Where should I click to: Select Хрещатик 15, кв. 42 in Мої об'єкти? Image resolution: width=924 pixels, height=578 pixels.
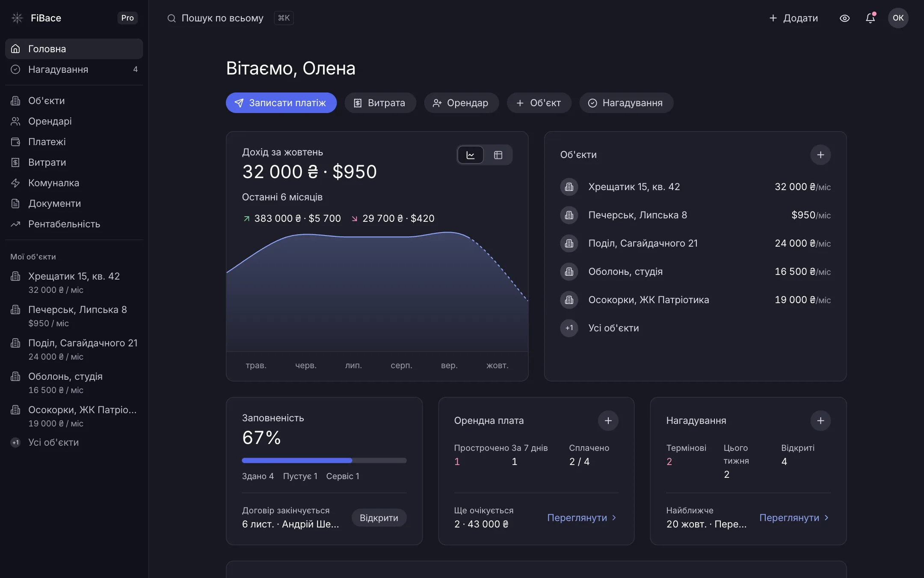coord(74,283)
